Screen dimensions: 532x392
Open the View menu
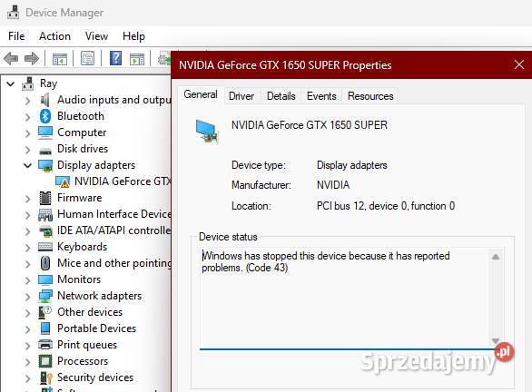coord(97,36)
